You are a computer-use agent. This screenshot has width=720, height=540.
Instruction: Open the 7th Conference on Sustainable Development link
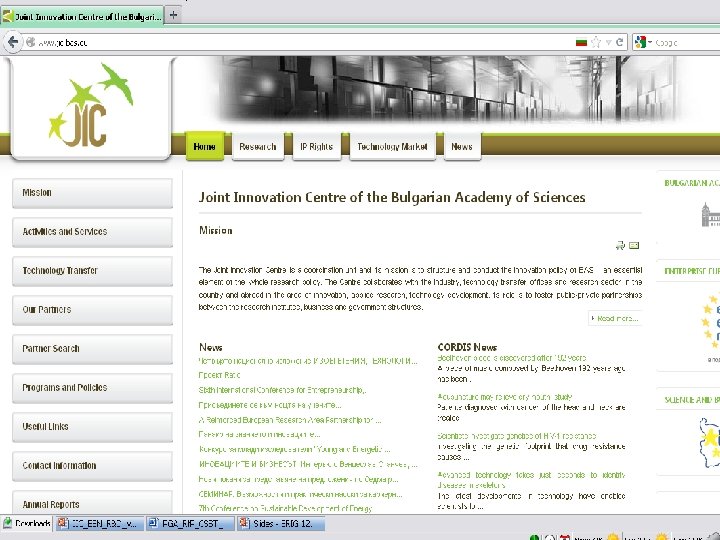[285, 508]
